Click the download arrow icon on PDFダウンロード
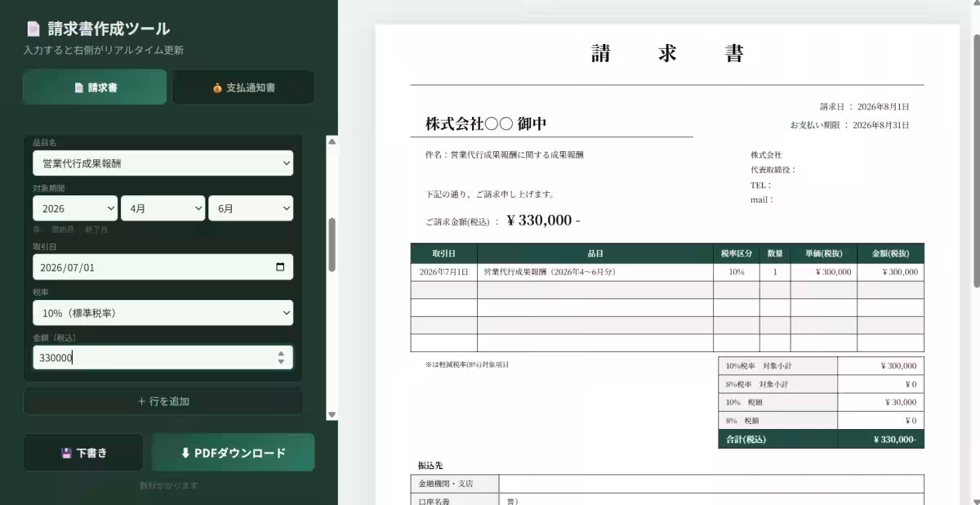The image size is (980, 505). pyautogui.click(x=185, y=453)
